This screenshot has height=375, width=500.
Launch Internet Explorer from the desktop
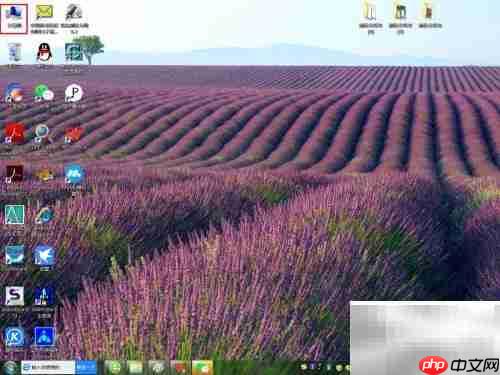pyautogui.click(x=44, y=216)
